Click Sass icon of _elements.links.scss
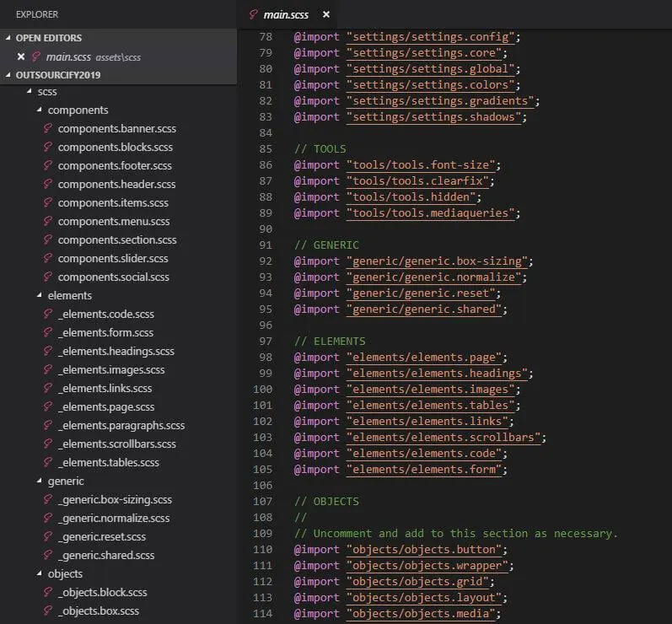Viewport: 672px width, 624px height. 48,388
